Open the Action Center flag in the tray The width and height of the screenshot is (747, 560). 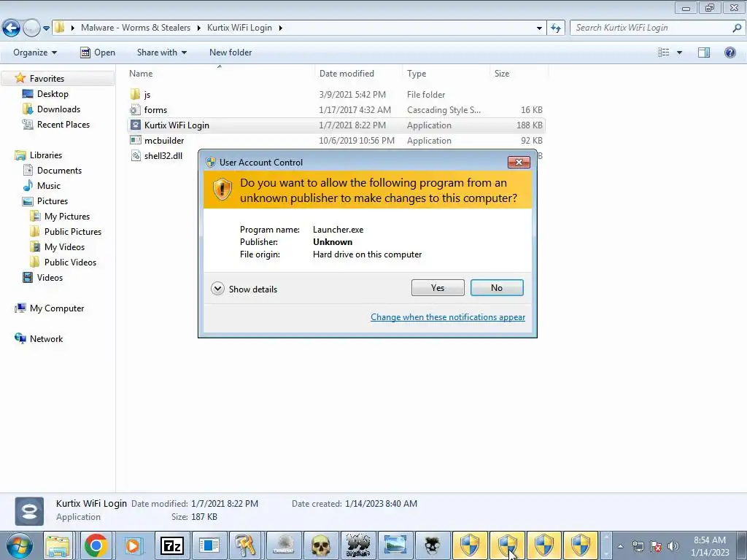click(x=656, y=547)
